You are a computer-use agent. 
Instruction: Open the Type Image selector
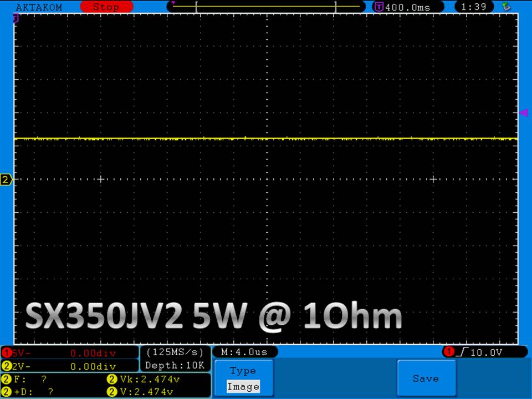tap(243, 378)
